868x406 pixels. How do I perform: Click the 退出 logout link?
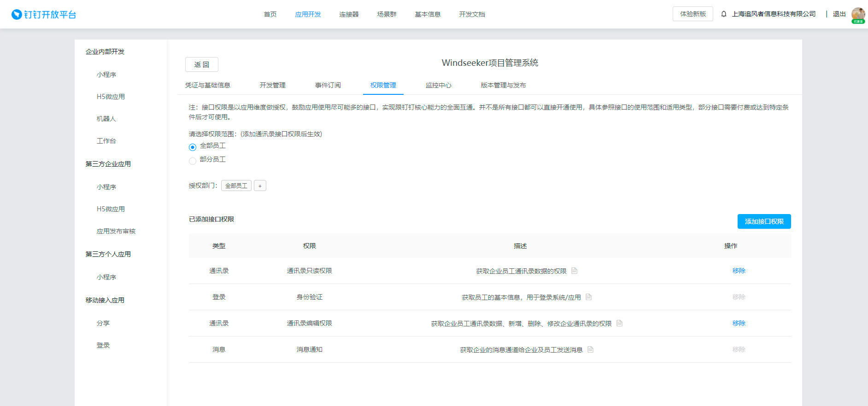point(839,14)
